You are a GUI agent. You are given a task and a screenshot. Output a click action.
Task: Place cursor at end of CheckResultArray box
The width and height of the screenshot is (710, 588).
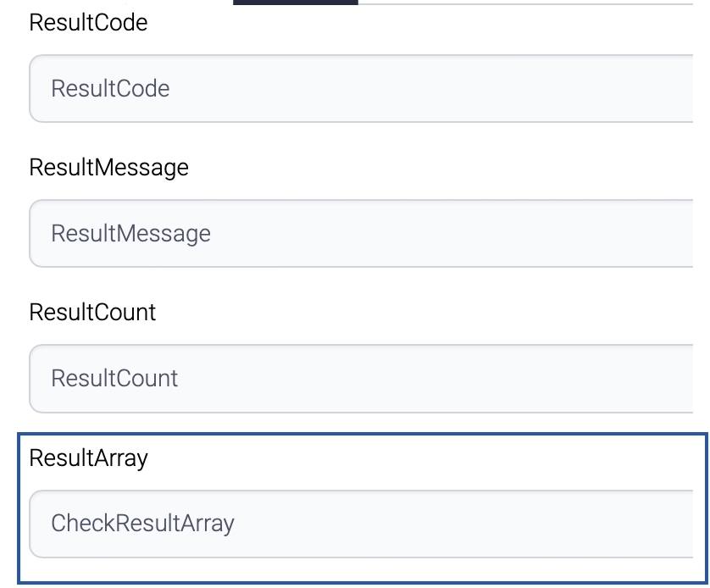tap(678, 524)
